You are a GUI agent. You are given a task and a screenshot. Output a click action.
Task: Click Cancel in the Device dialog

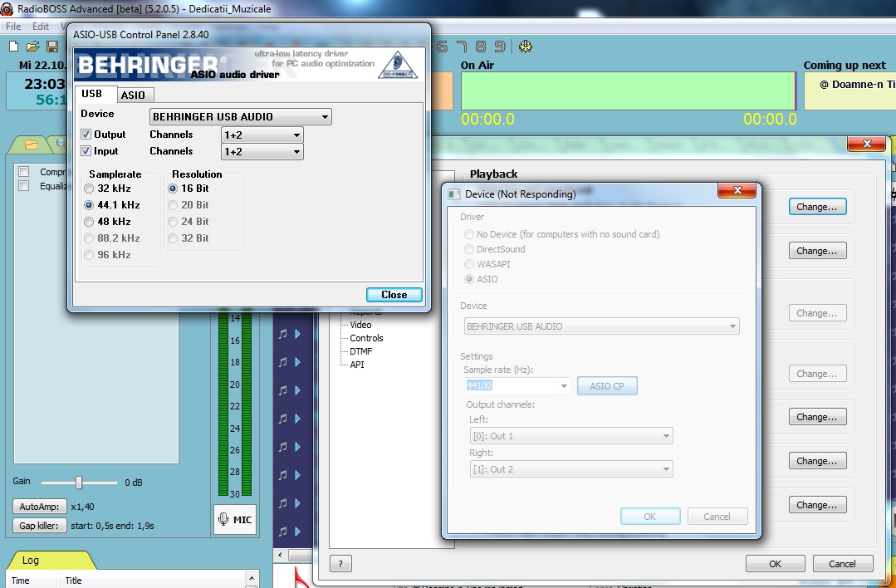(717, 517)
